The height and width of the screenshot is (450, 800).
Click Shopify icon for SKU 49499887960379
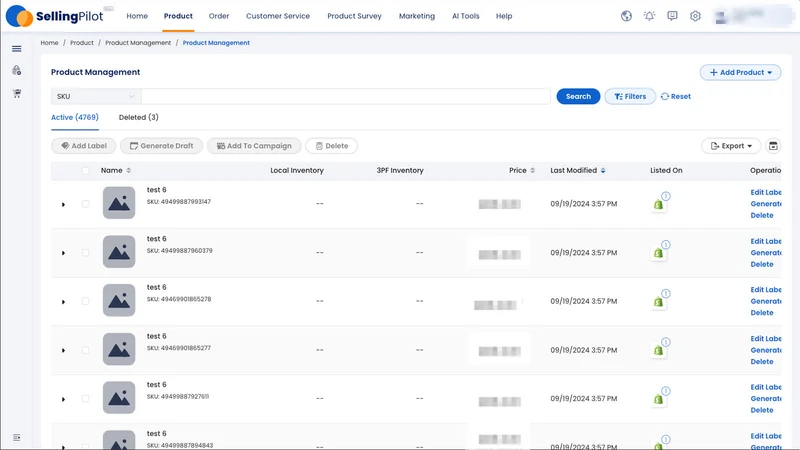[x=658, y=253]
